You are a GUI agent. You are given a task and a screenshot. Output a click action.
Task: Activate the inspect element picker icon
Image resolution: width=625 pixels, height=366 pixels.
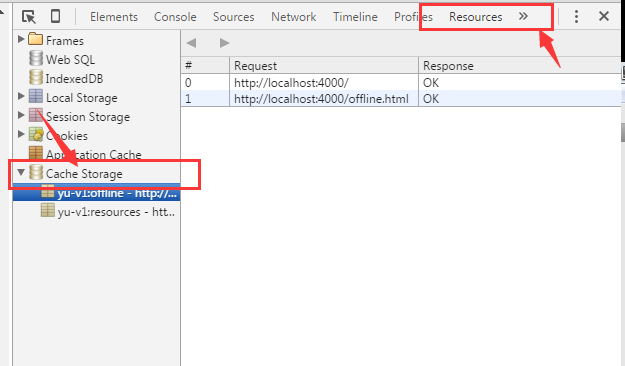pos(29,17)
